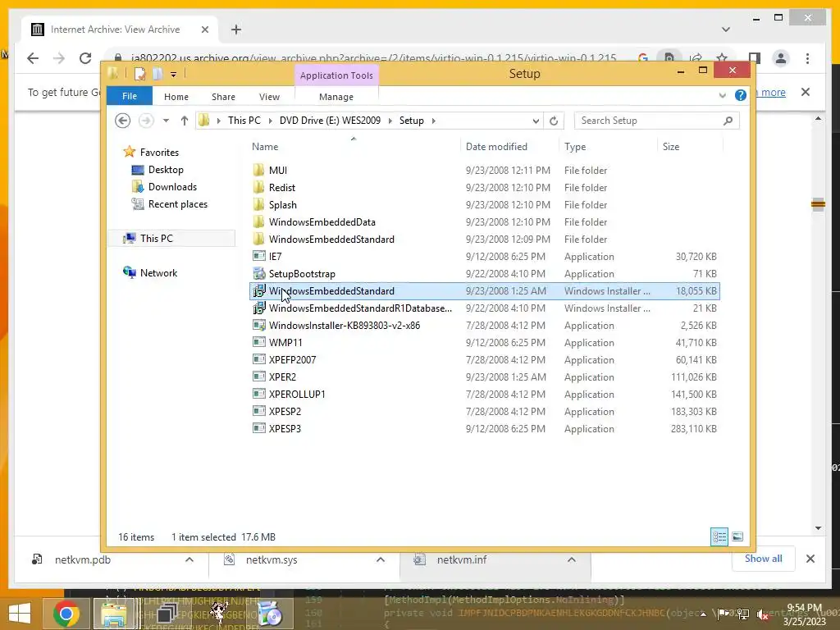
Task: Open Desktop in Favorites
Action: 166,169
